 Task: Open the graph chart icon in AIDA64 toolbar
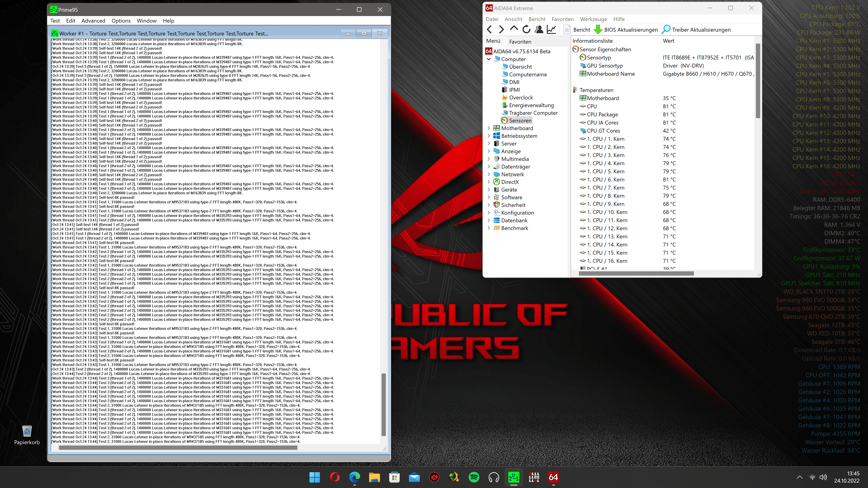[x=551, y=30]
